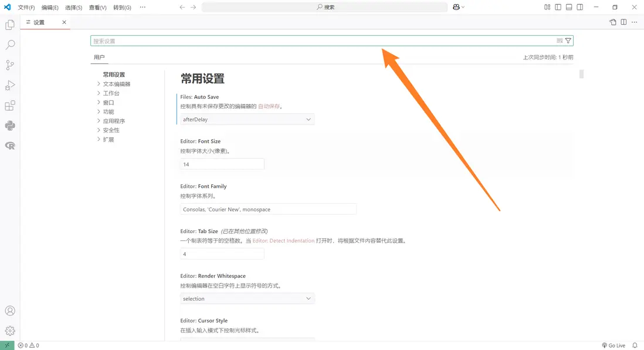Click the Font Family Consolas field
The image size is (644, 350).
(268, 209)
